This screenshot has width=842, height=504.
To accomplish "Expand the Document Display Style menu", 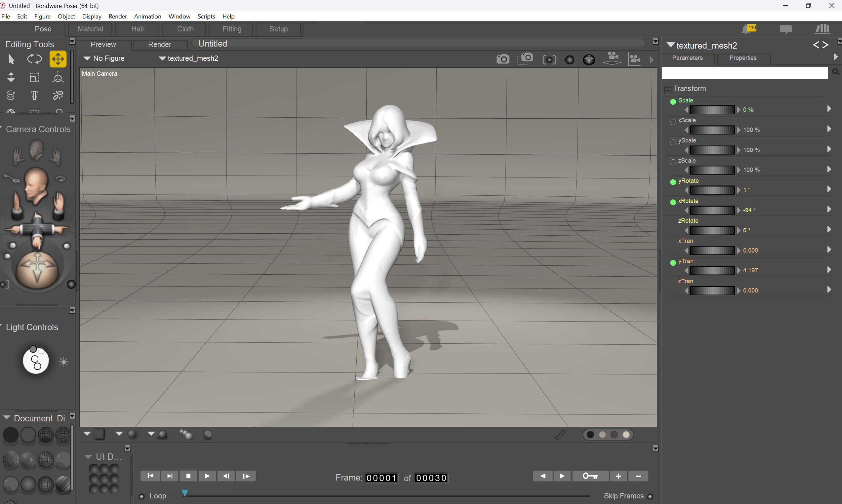I will [x=7, y=417].
